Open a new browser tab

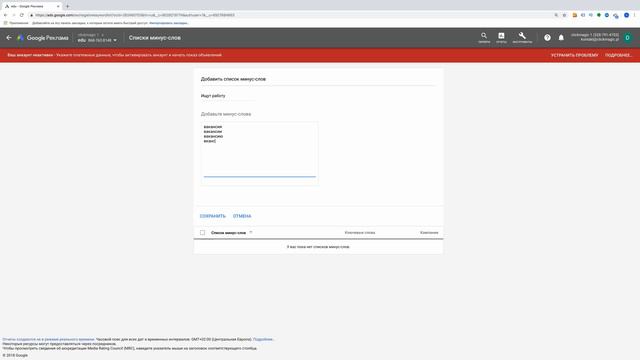pos(67,6)
